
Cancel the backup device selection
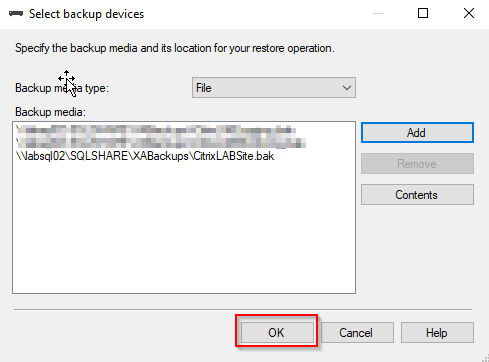[357, 332]
